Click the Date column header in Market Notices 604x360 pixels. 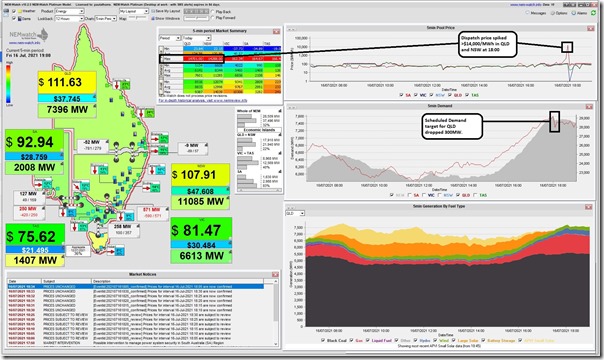point(24,281)
